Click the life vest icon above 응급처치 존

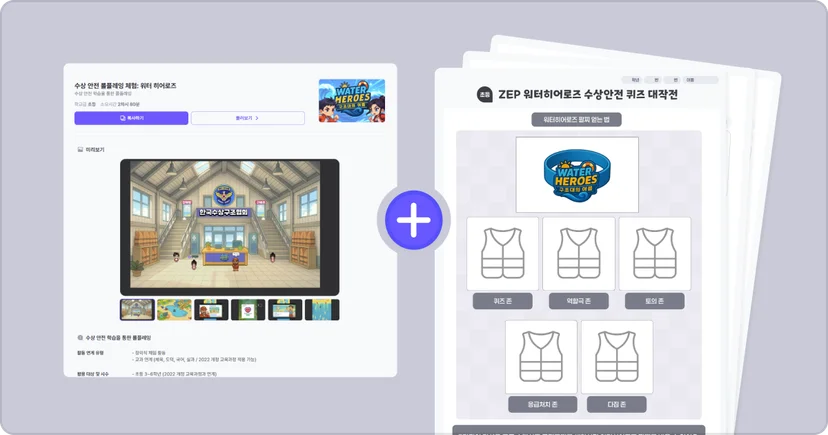[x=541, y=357]
